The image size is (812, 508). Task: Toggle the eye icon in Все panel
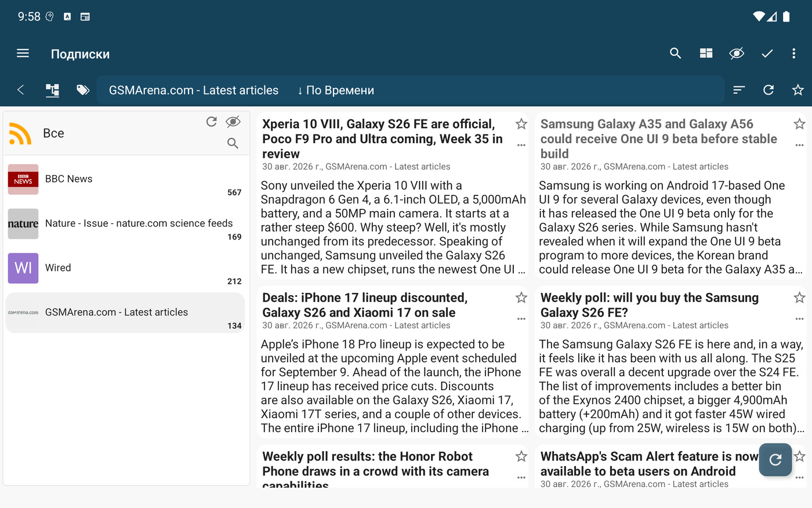[x=233, y=121]
